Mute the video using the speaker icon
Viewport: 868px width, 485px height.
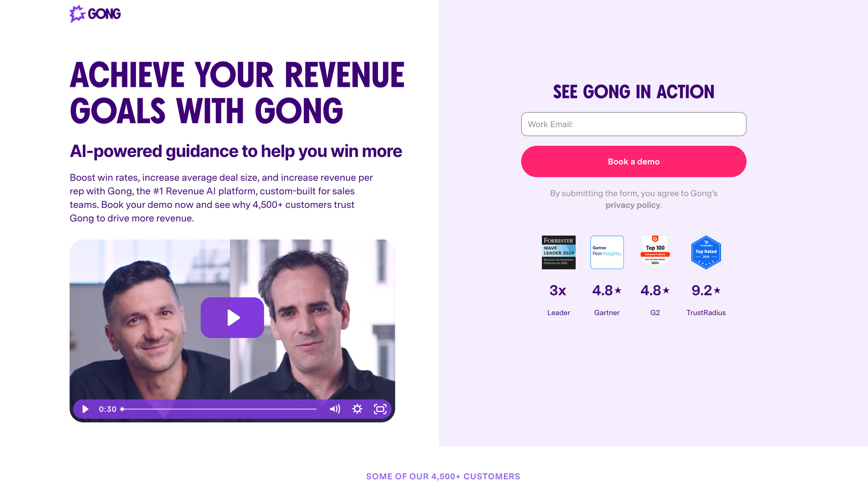tap(335, 409)
